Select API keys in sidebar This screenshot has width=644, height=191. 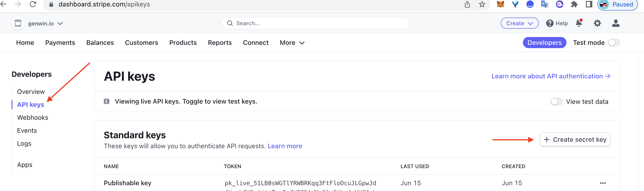(30, 105)
